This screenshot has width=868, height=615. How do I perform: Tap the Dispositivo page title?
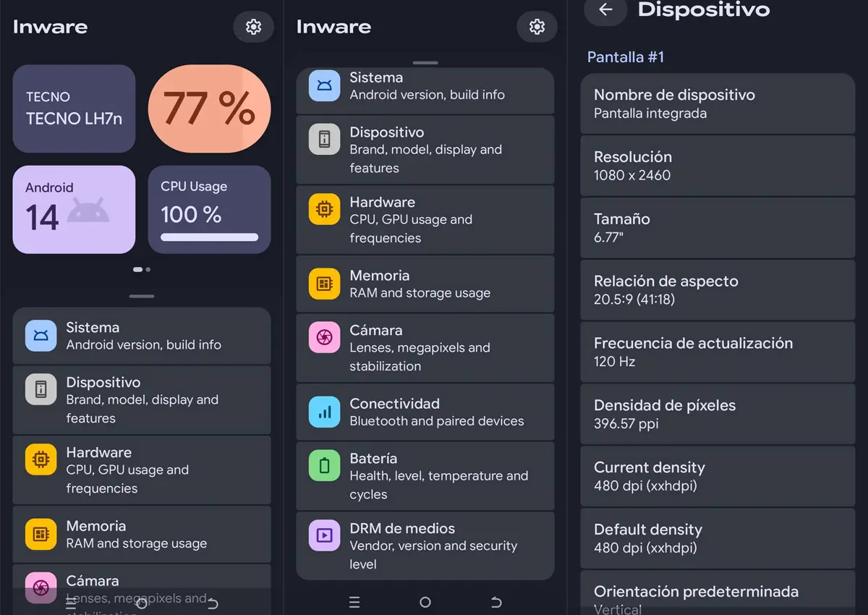coord(704,10)
